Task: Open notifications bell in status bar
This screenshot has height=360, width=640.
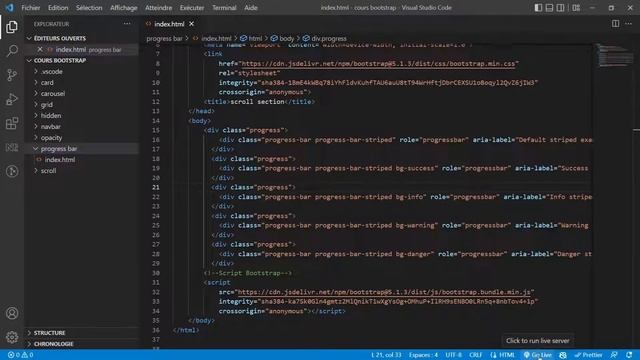Action: point(629,355)
